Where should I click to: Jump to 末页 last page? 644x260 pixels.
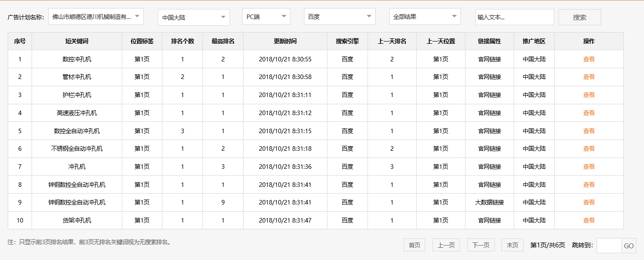click(512, 245)
